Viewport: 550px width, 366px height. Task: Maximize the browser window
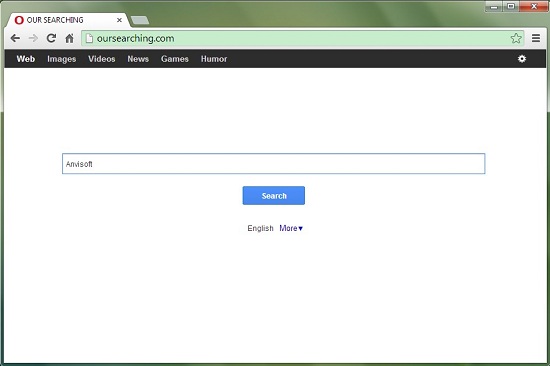[x=511, y=7]
